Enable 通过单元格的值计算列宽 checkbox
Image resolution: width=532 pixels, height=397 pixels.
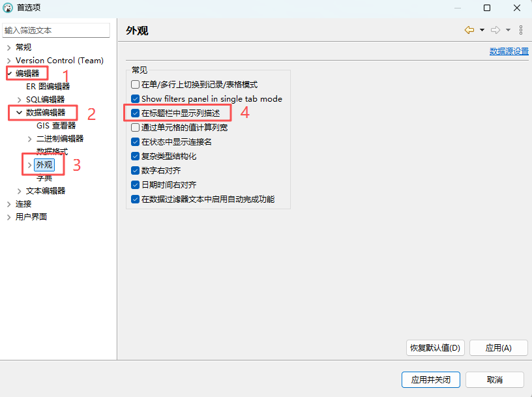[136, 128]
